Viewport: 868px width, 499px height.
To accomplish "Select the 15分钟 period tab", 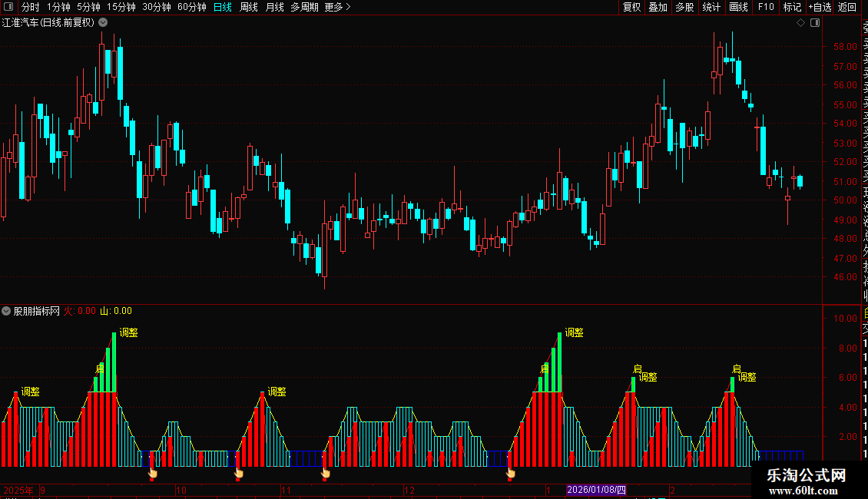I will coord(121,7).
